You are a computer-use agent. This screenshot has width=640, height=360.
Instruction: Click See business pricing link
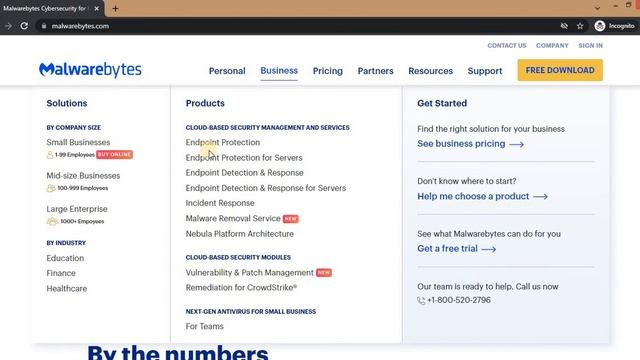tap(461, 144)
